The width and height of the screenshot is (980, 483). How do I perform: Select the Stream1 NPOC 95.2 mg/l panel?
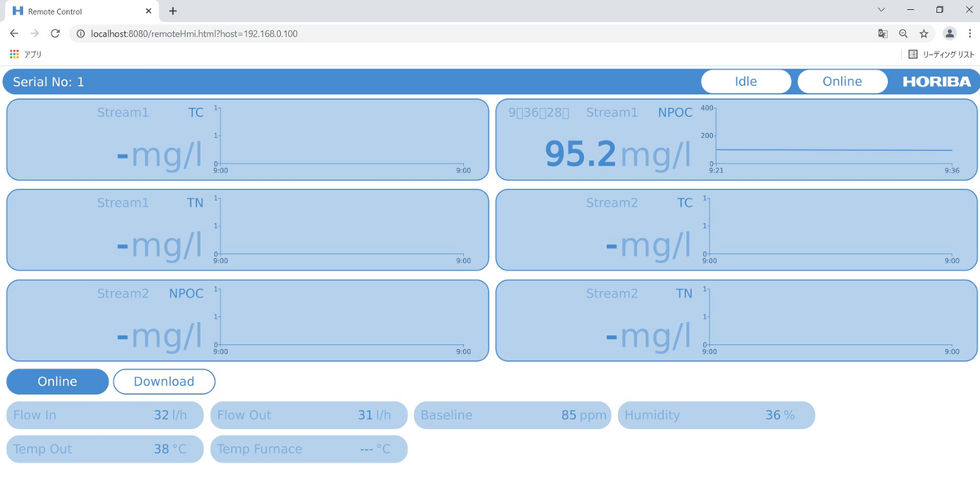[x=737, y=140]
